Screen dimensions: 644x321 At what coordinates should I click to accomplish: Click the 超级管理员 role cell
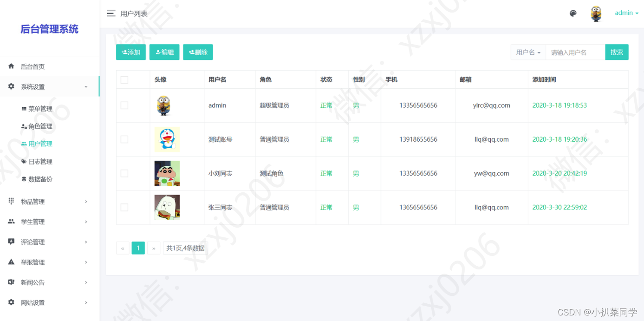(x=274, y=105)
